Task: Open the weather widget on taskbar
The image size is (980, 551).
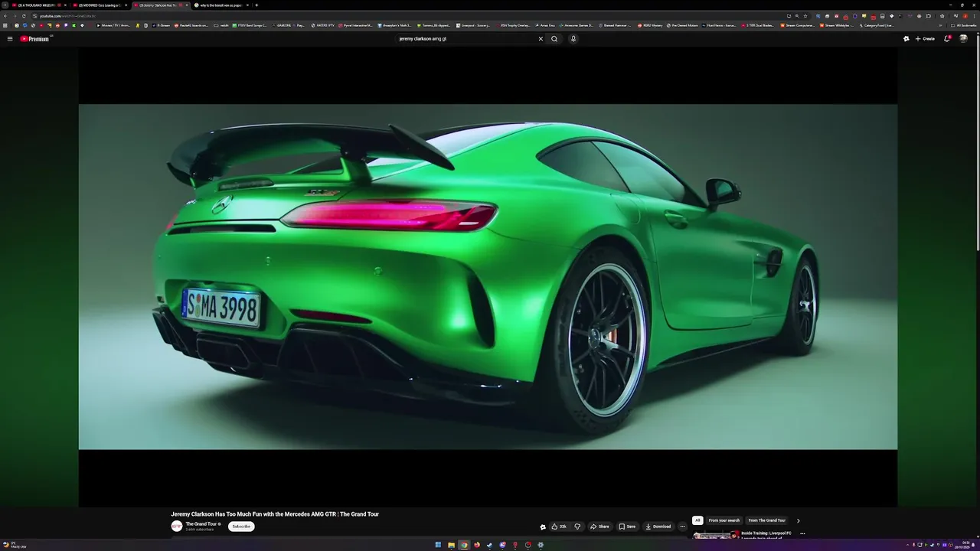Action: [14, 545]
